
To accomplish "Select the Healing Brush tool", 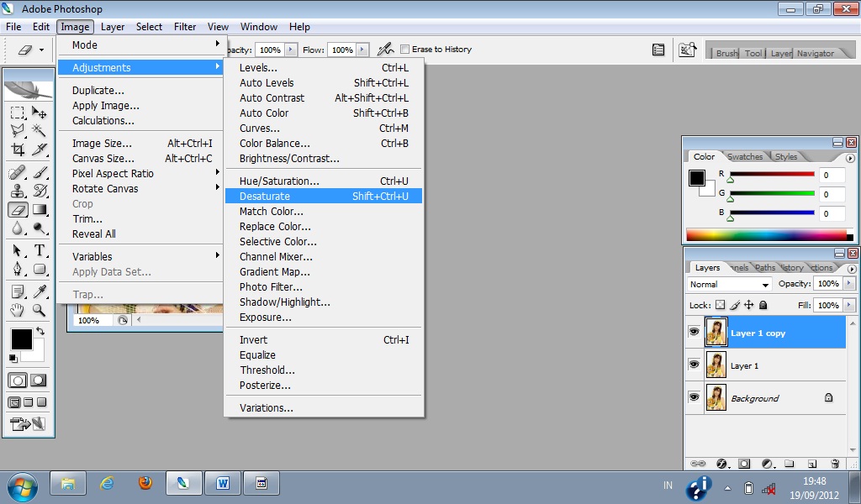I will pos(18,173).
